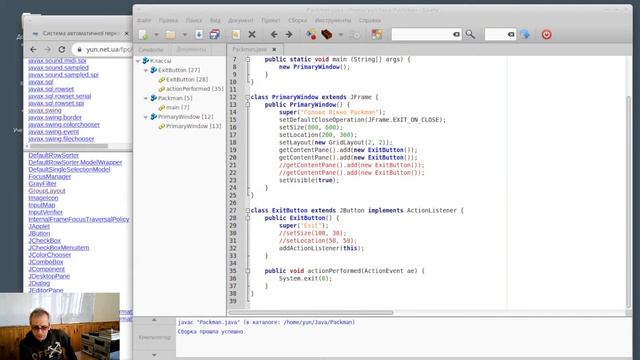640x360 pixels.
Task: Compile the current file icon
Action: 311,35
